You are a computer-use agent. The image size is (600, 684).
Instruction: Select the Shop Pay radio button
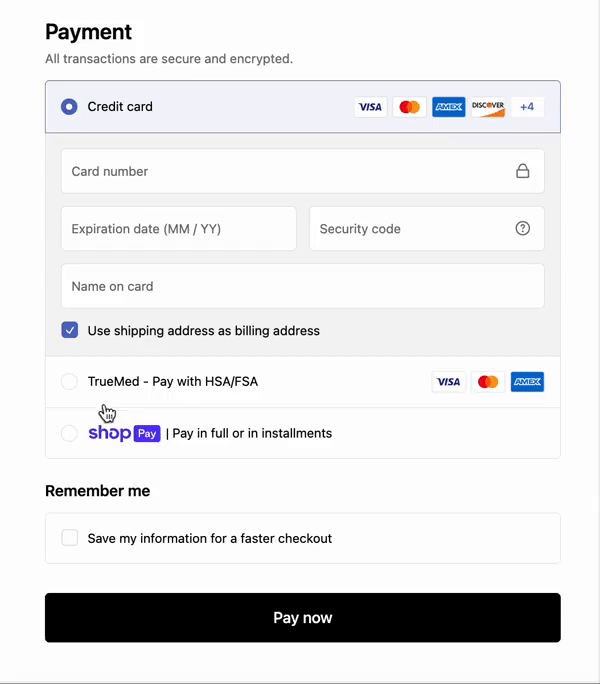click(x=69, y=433)
